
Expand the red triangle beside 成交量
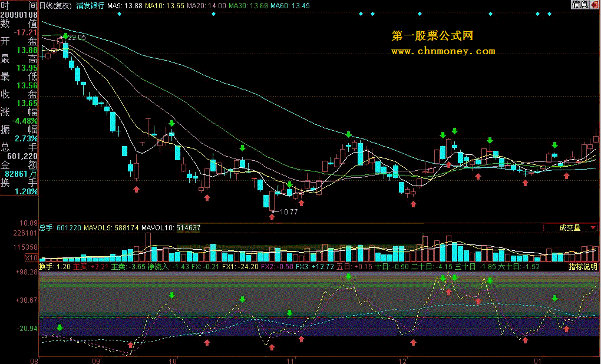coord(593,228)
